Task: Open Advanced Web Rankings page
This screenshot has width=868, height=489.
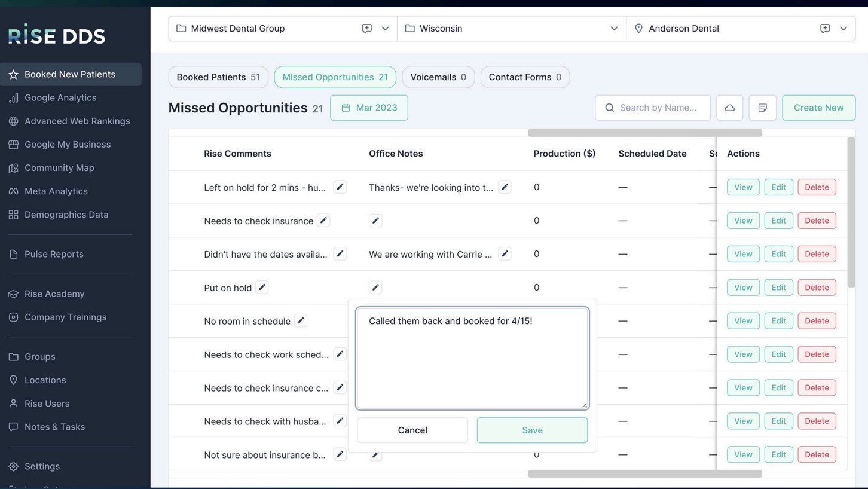Action: pyautogui.click(x=71, y=121)
